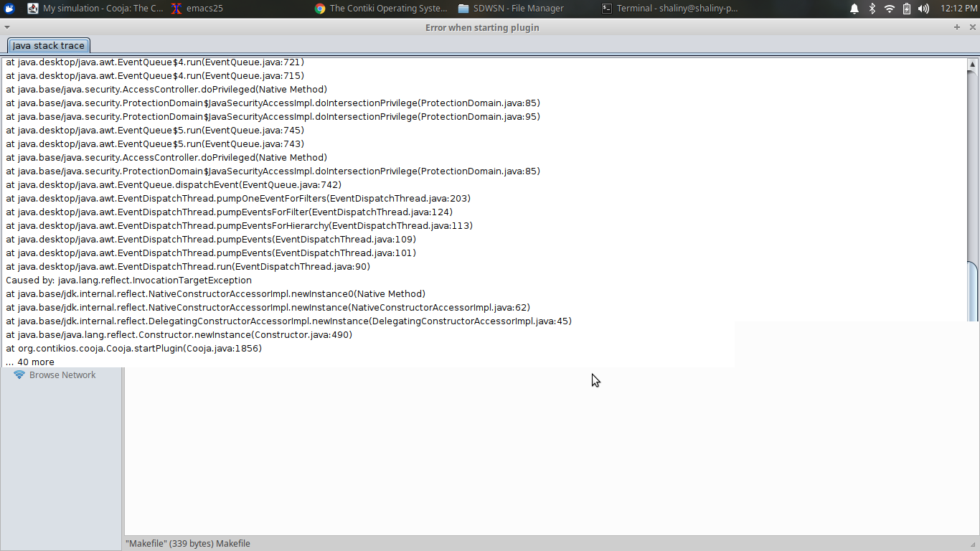Click the EventQueue$4.run(EventQueue.java:721) line

coord(155,62)
